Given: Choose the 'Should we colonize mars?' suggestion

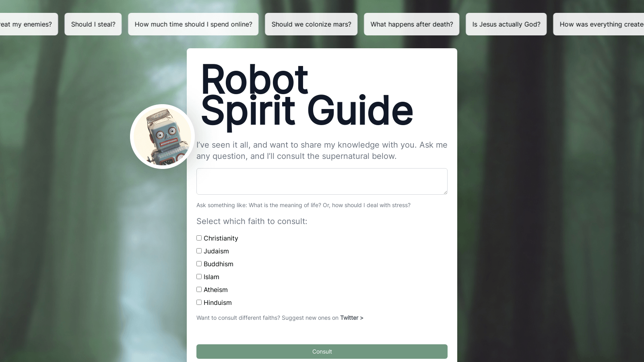Looking at the screenshot, I should [x=311, y=24].
